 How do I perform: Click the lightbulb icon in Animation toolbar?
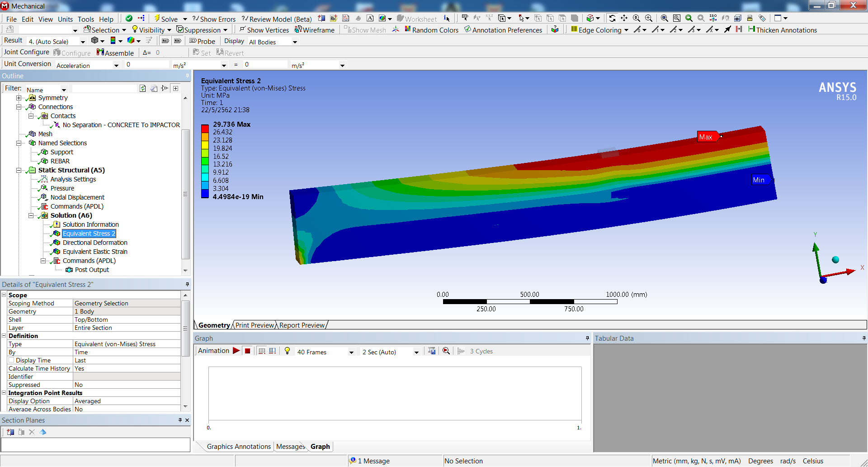287,351
